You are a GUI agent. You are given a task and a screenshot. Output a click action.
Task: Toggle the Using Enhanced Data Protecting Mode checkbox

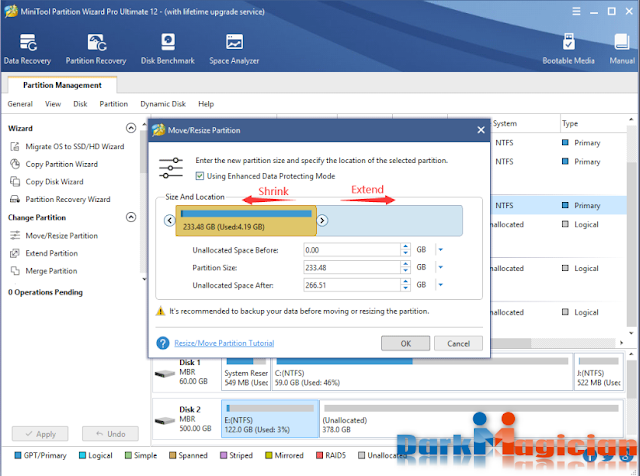(200, 176)
